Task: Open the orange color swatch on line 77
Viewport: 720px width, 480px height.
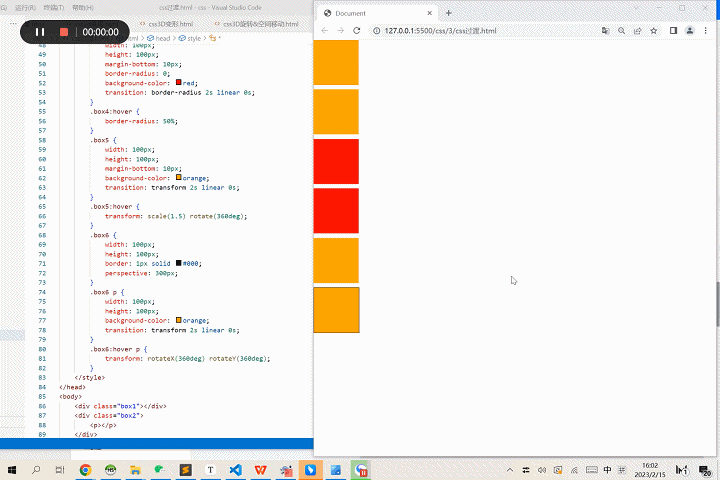Action: [179, 320]
